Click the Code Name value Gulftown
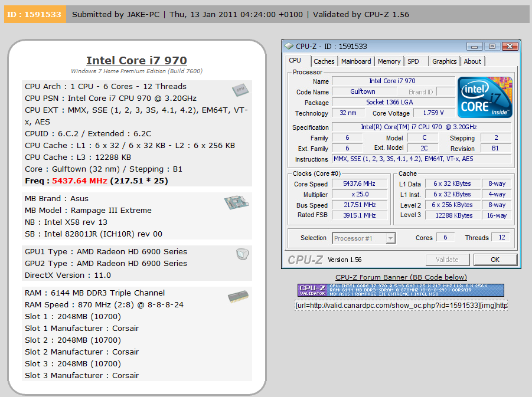The image size is (532, 397). pyautogui.click(x=364, y=91)
